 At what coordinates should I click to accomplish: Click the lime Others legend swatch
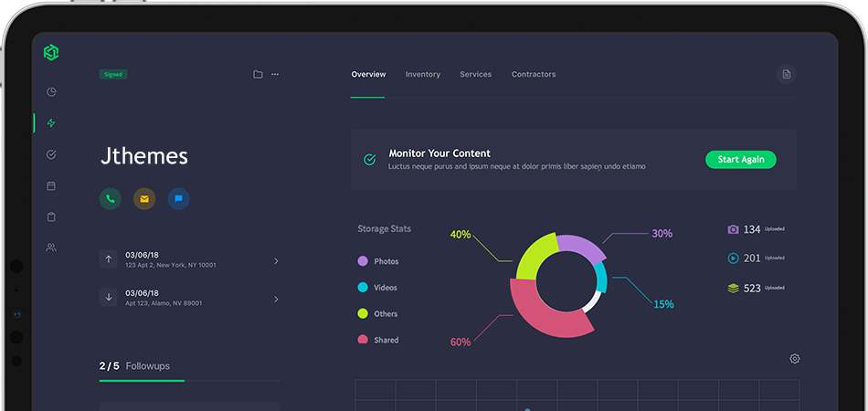[x=363, y=313]
